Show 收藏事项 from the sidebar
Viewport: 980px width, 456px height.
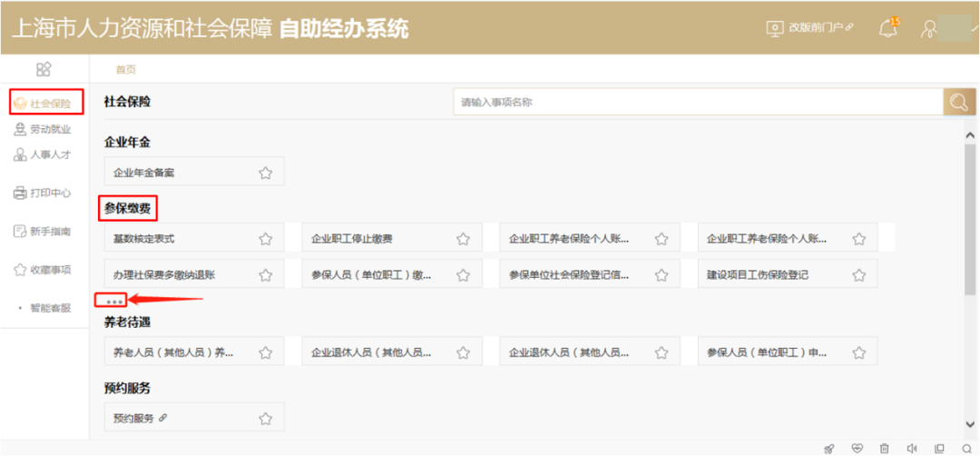pyautogui.click(x=43, y=270)
